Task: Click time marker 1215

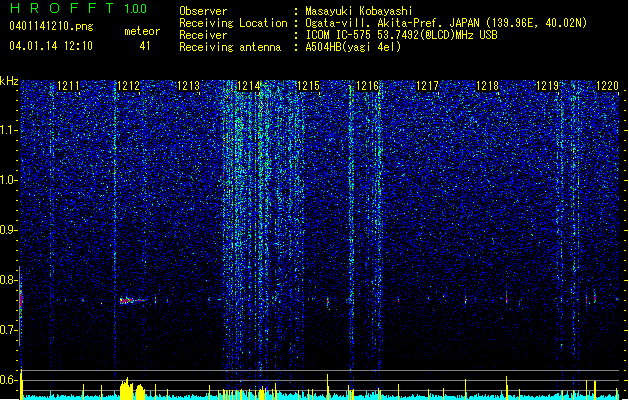Action: coord(308,85)
